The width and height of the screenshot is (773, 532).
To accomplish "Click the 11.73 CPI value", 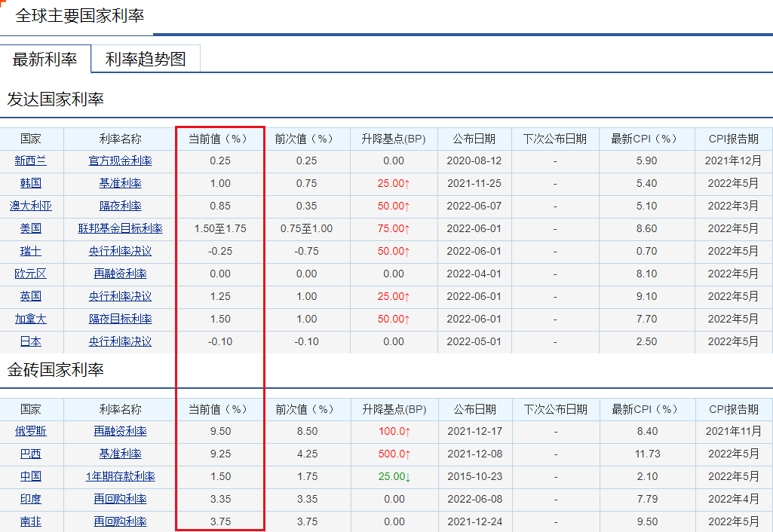I will click(x=647, y=454).
